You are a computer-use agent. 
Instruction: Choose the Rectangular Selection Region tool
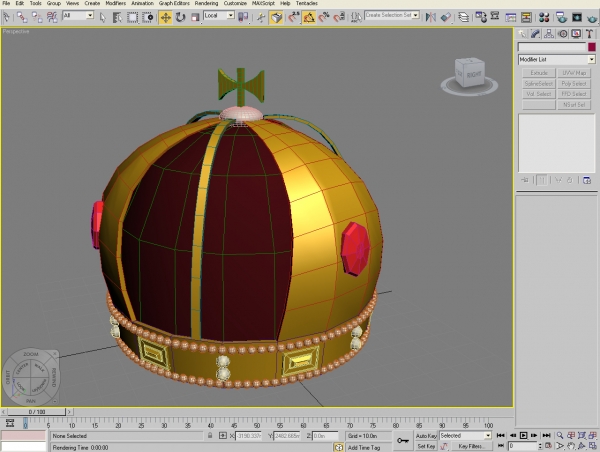click(132, 17)
